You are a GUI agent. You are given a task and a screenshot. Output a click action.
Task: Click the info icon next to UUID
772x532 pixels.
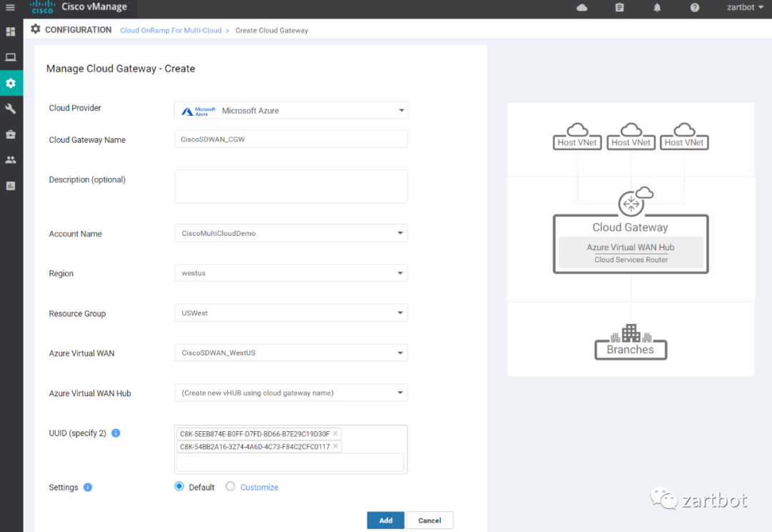coord(116,433)
